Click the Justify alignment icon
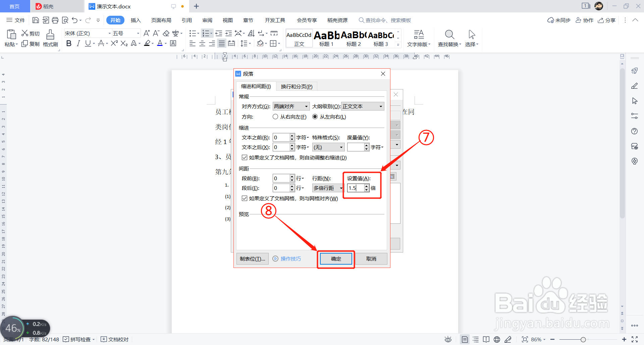Viewport: 644px width, 345px height. click(222, 44)
